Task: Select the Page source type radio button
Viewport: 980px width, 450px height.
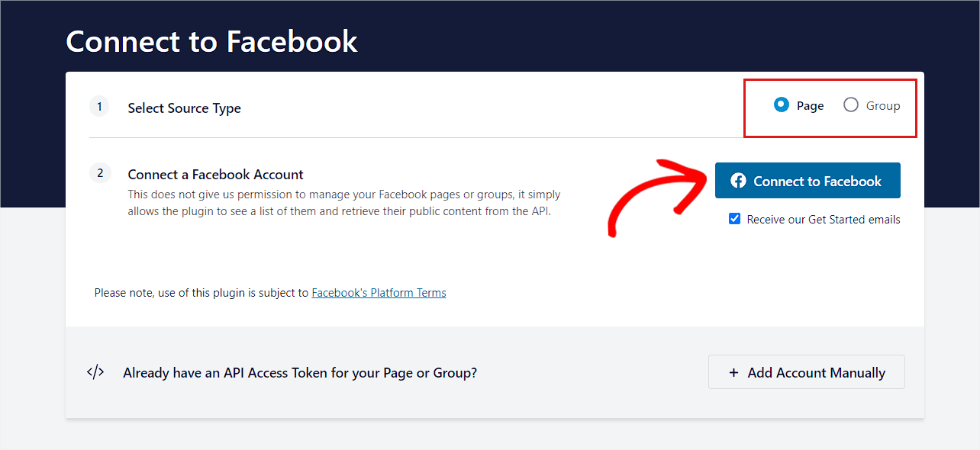Action: pos(780,105)
